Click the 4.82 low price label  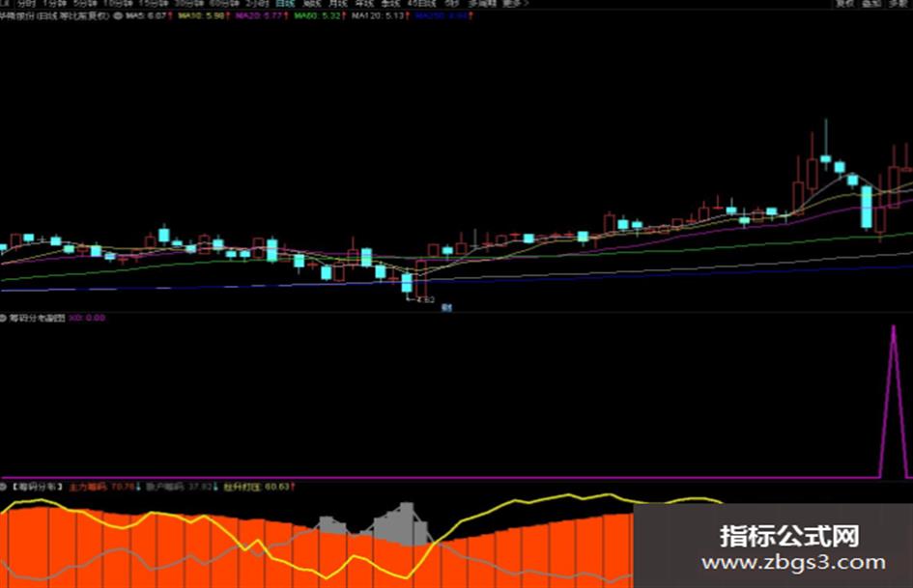pyautogui.click(x=425, y=300)
